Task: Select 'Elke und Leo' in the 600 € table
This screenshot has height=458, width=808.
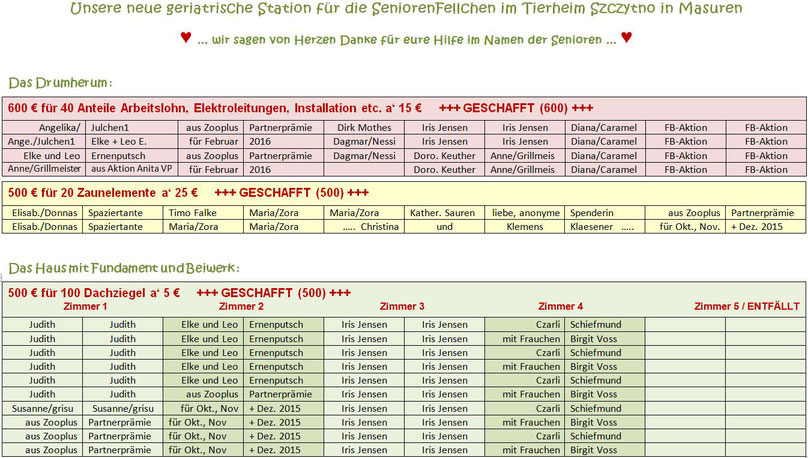Action: [x=52, y=156]
